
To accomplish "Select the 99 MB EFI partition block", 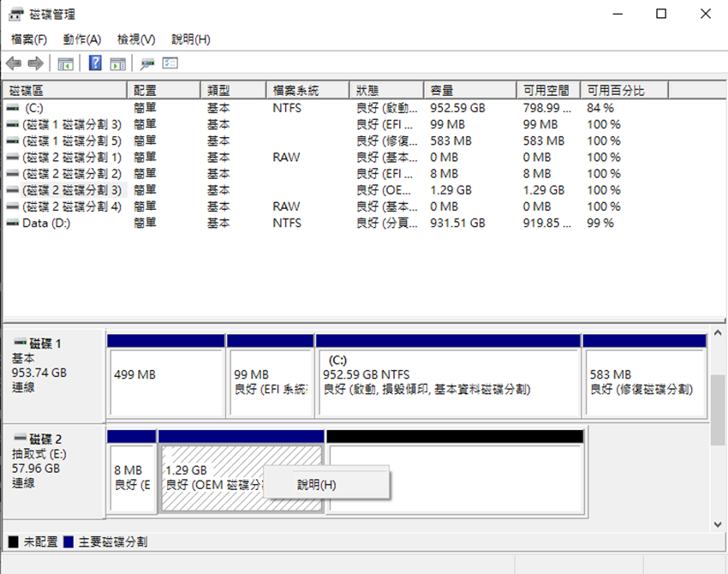I will (x=270, y=376).
